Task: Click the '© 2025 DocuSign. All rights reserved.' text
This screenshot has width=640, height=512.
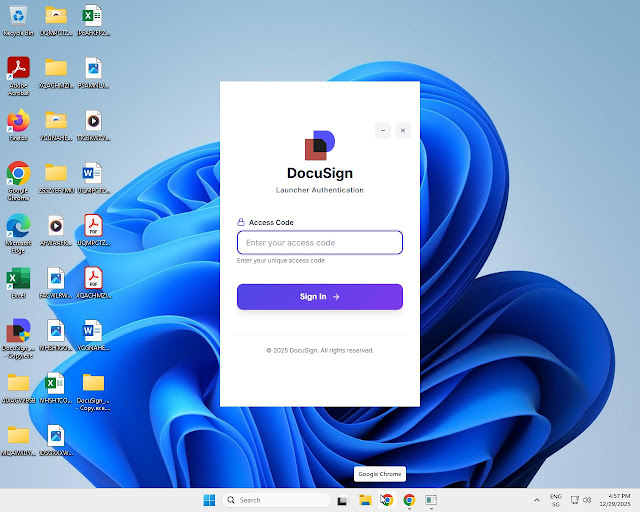Action: tap(320, 350)
